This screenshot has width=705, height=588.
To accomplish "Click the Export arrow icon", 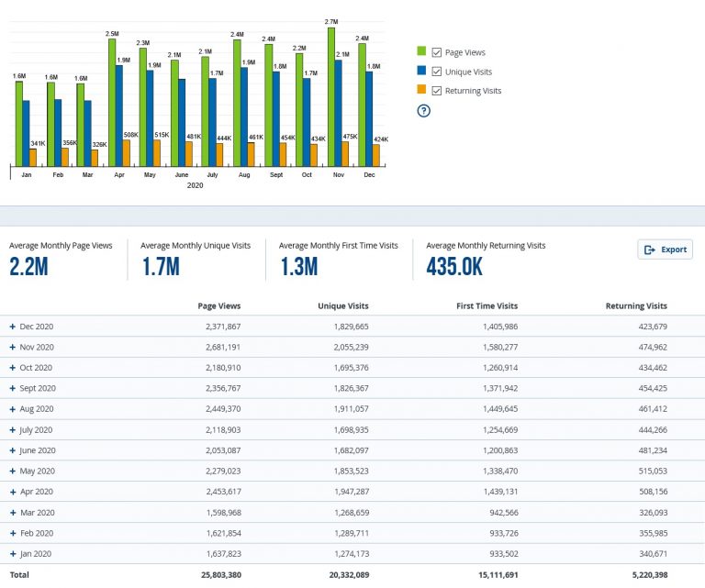I will click(x=650, y=250).
